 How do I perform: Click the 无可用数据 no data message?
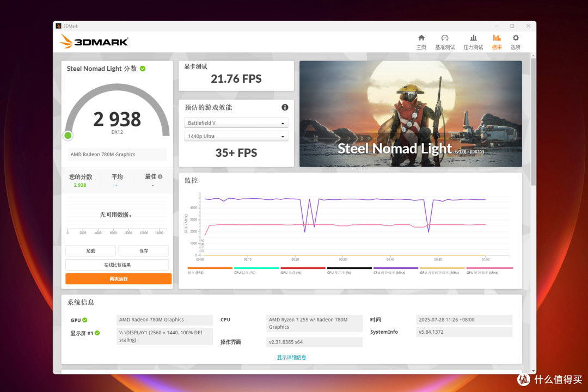click(115, 215)
